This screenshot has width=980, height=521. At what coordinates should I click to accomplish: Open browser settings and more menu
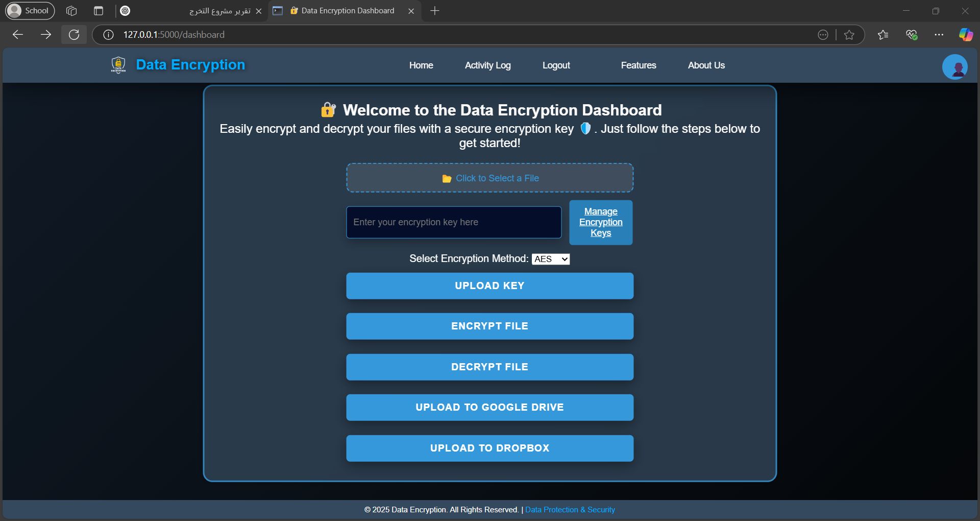(x=939, y=35)
